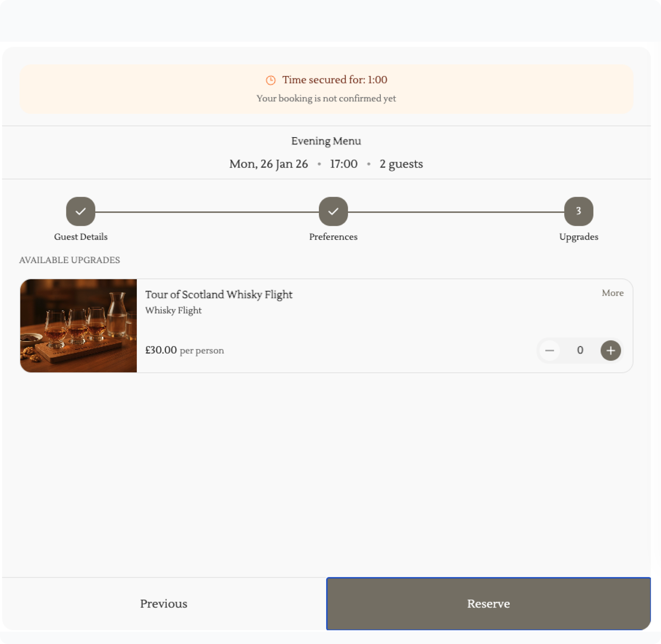The width and height of the screenshot is (661, 644).
Task: Click the 2 guests booking detail
Action: 401,164
